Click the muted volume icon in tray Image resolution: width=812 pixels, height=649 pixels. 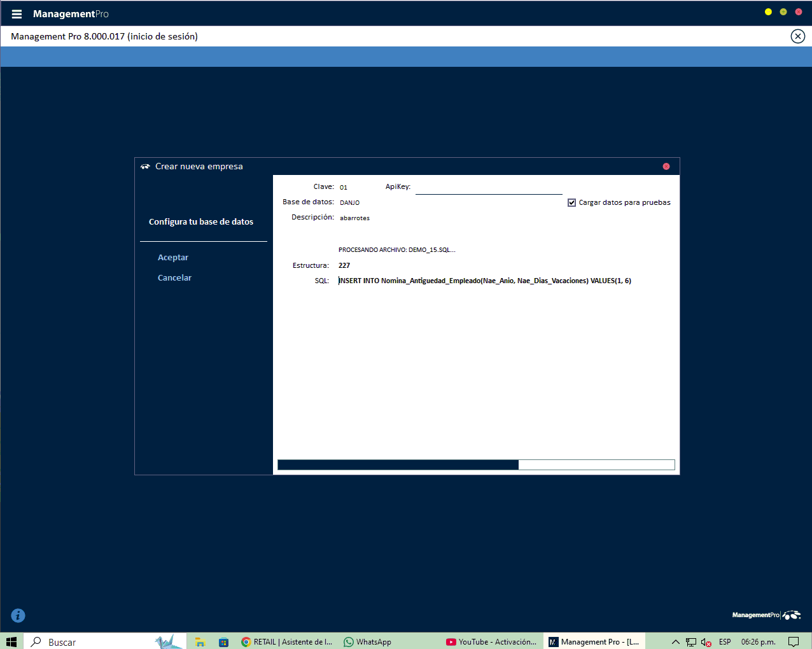[706, 642]
